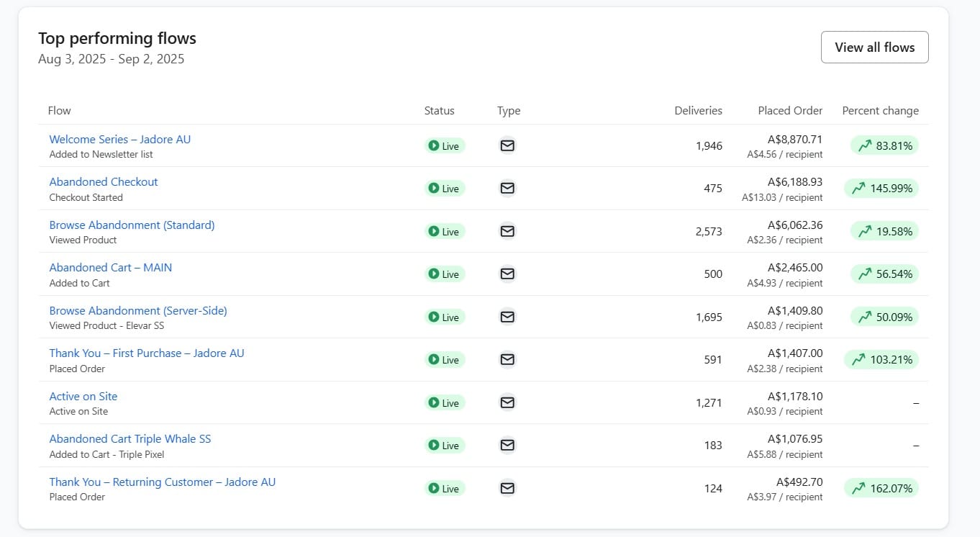The height and width of the screenshot is (537, 980).
Task: Click the Percent change column header
Action: point(880,111)
